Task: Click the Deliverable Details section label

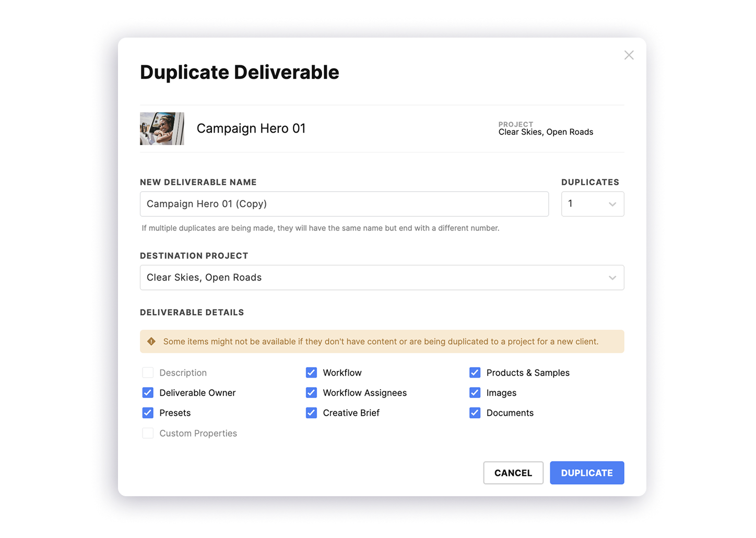Action: click(x=192, y=312)
